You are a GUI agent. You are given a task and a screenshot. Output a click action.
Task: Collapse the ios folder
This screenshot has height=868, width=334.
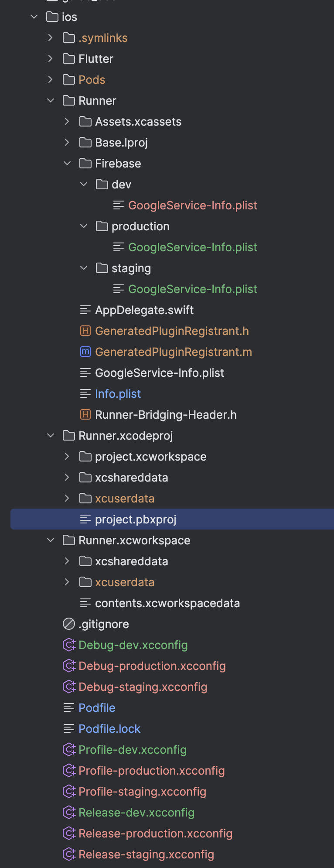click(x=34, y=17)
